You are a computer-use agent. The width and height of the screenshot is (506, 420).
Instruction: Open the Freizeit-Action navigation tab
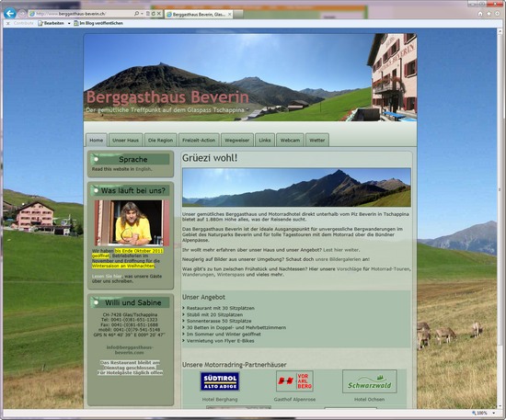(199, 140)
